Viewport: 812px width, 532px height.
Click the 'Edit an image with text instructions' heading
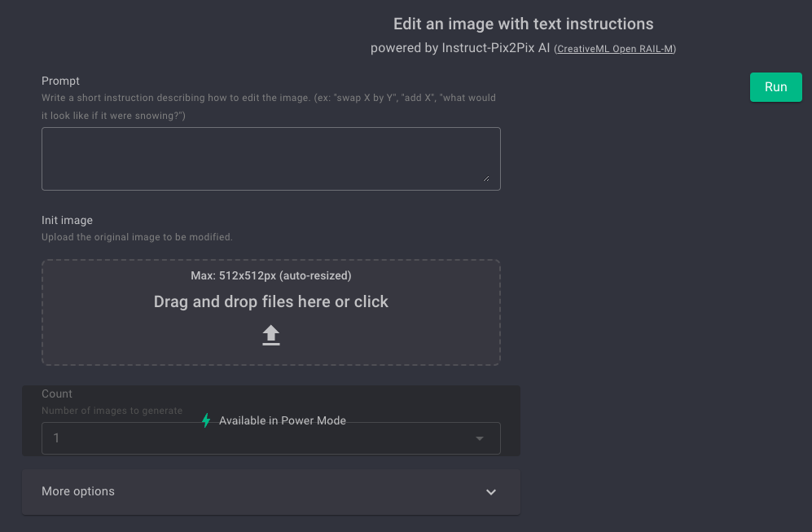(523, 24)
